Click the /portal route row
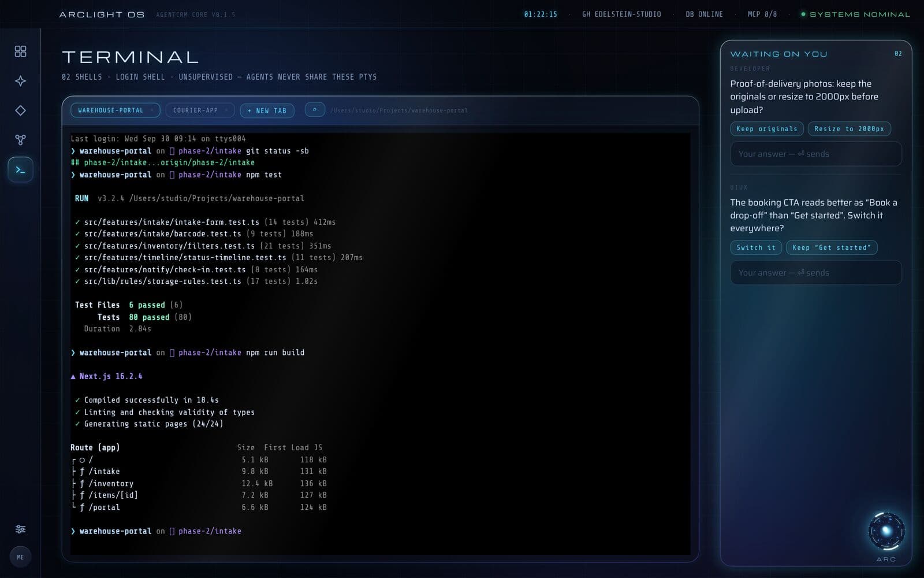 pos(199,507)
